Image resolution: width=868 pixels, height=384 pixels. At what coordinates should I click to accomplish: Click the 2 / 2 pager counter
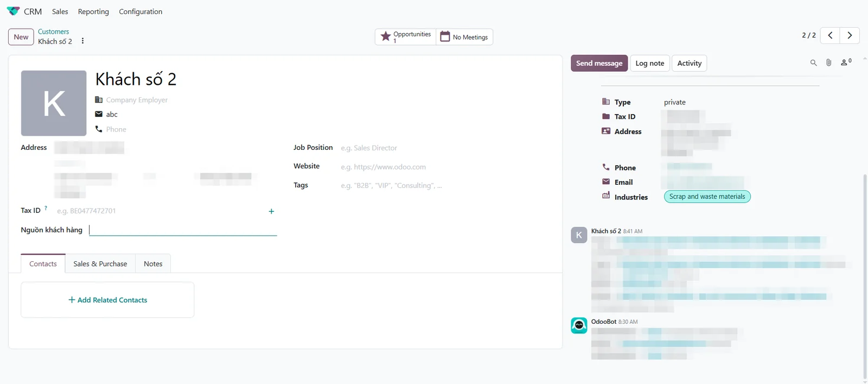coord(808,35)
